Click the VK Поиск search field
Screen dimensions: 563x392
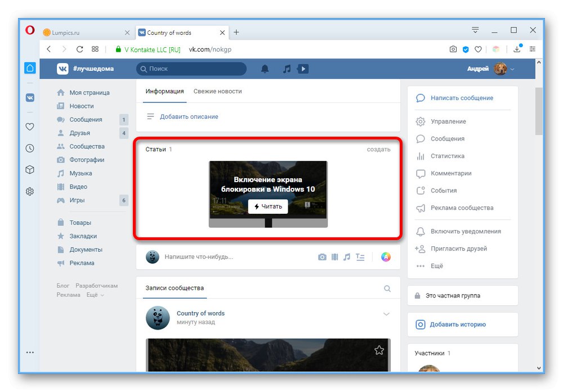191,69
